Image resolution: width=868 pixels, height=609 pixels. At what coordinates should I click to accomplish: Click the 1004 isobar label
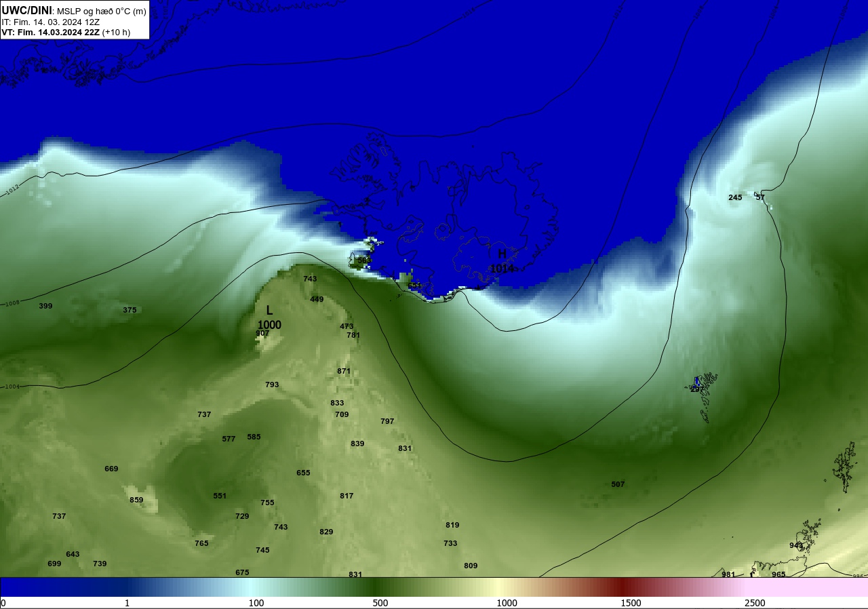pyautogui.click(x=12, y=387)
